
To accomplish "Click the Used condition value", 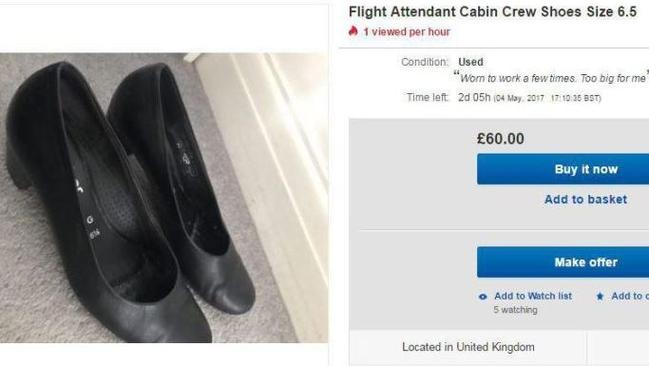I will (471, 62).
